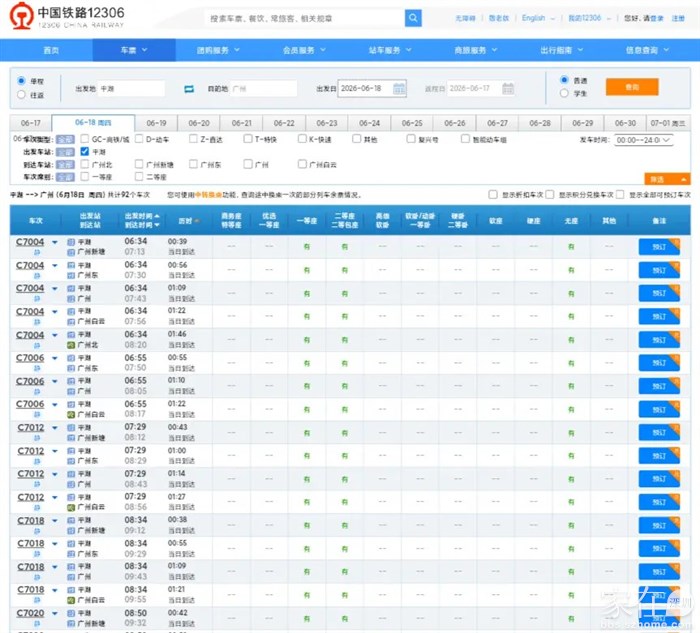Viewport: 700px width, 633px height.
Task: Click green station icon in C7012 08:56 row
Action: tap(71, 508)
